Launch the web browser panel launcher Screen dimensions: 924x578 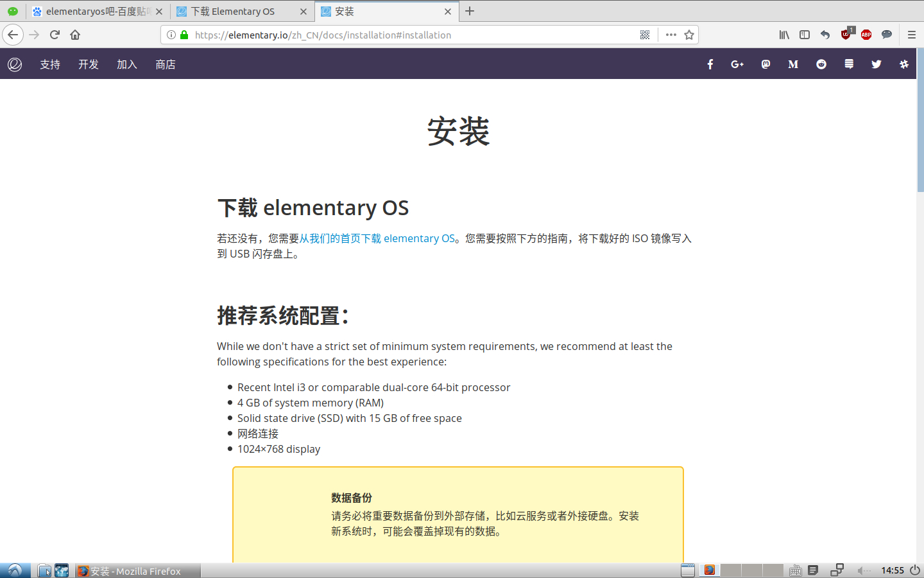point(62,570)
